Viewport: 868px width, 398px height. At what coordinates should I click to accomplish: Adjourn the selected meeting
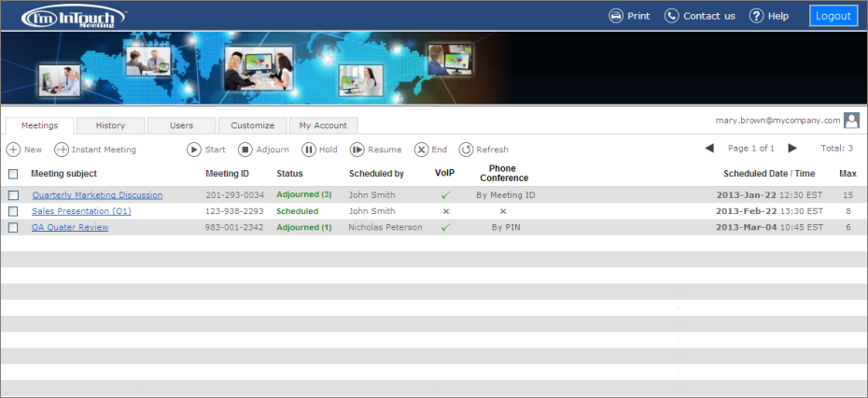pyautogui.click(x=245, y=149)
